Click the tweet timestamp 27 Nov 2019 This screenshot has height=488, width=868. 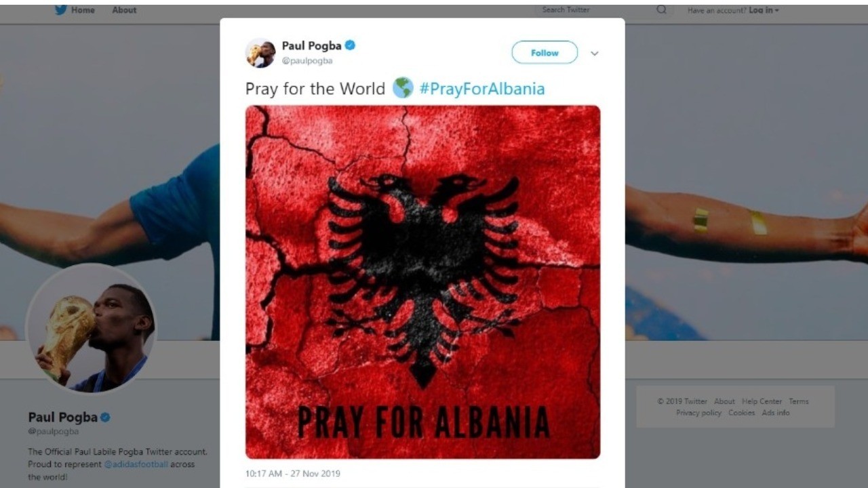[293, 474]
